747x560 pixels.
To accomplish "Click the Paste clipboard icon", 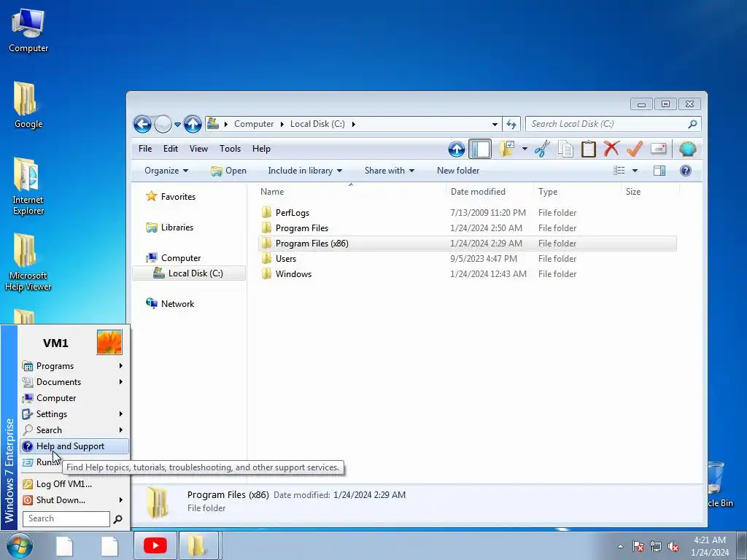I will coord(589,149).
